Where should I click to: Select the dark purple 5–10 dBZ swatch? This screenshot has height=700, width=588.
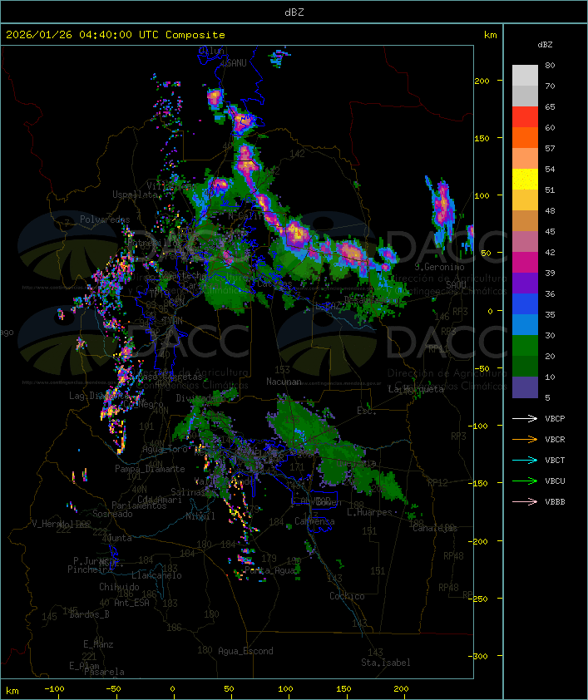(525, 387)
